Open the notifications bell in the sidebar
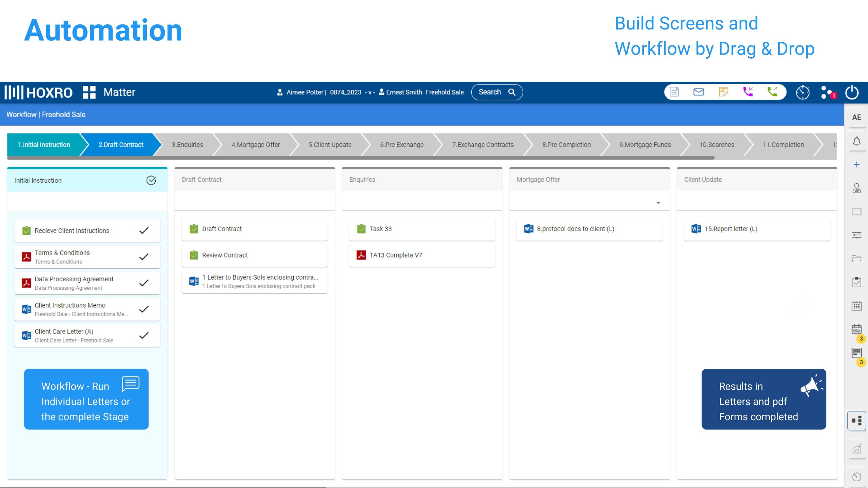The image size is (868, 488). (x=856, y=141)
